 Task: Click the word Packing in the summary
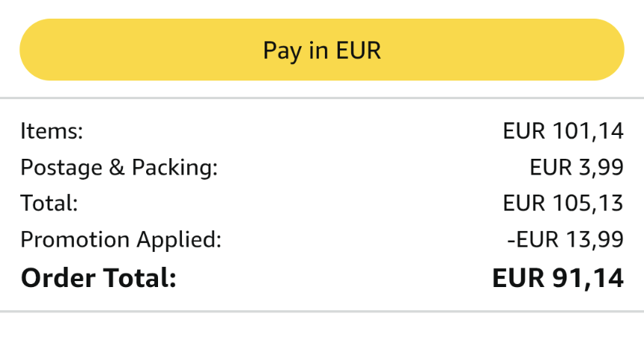[x=174, y=167]
